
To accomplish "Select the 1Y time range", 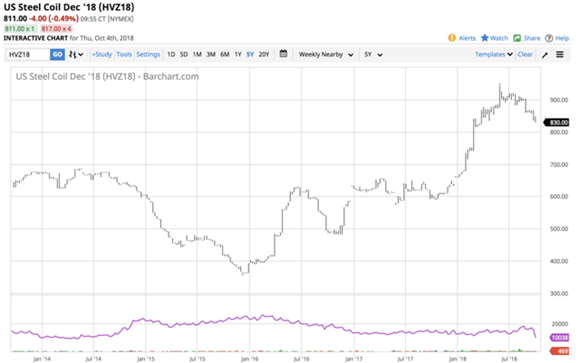I will (238, 54).
